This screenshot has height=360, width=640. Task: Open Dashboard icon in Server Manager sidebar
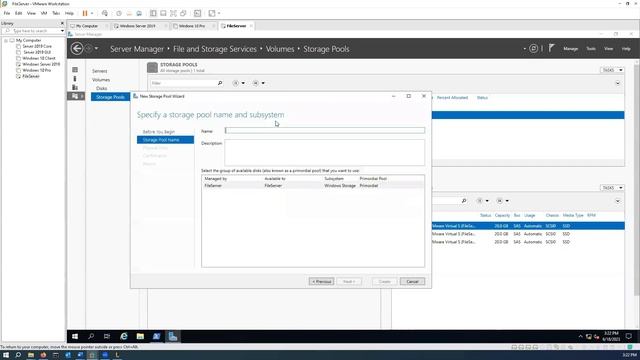pyautogui.click(x=75, y=70)
